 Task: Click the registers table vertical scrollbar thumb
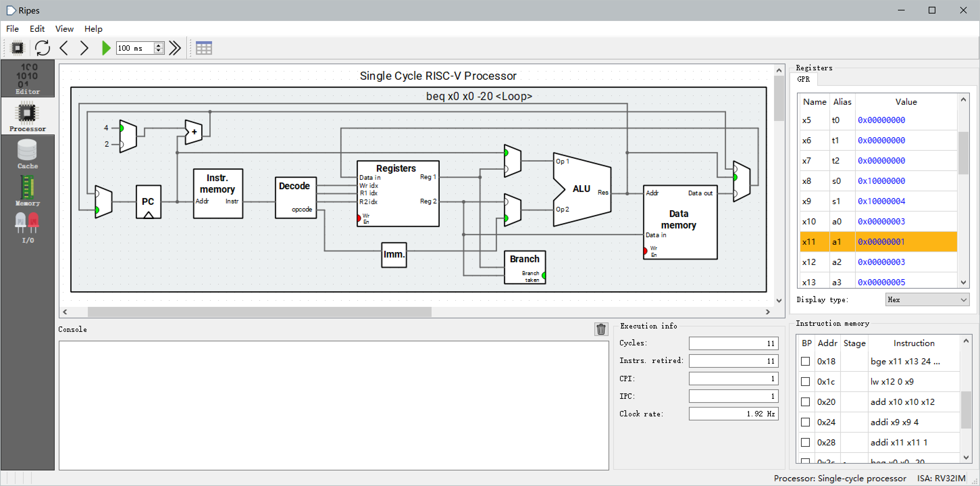(963, 153)
